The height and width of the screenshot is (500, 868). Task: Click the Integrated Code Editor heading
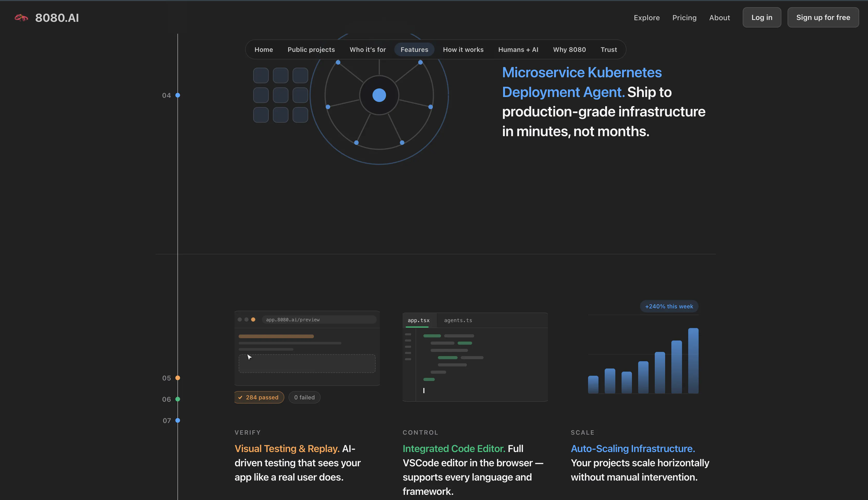point(454,448)
